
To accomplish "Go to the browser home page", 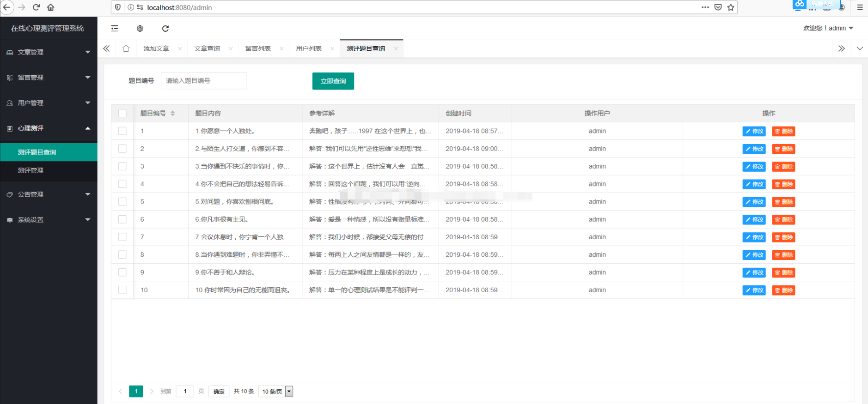I will [x=51, y=7].
